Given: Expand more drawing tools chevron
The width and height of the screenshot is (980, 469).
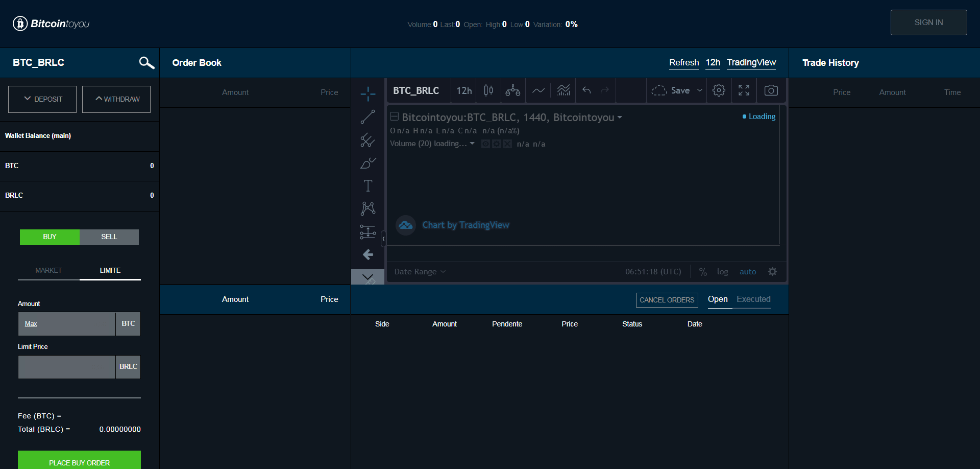Looking at the screenshot, I should tap(367, 277).
